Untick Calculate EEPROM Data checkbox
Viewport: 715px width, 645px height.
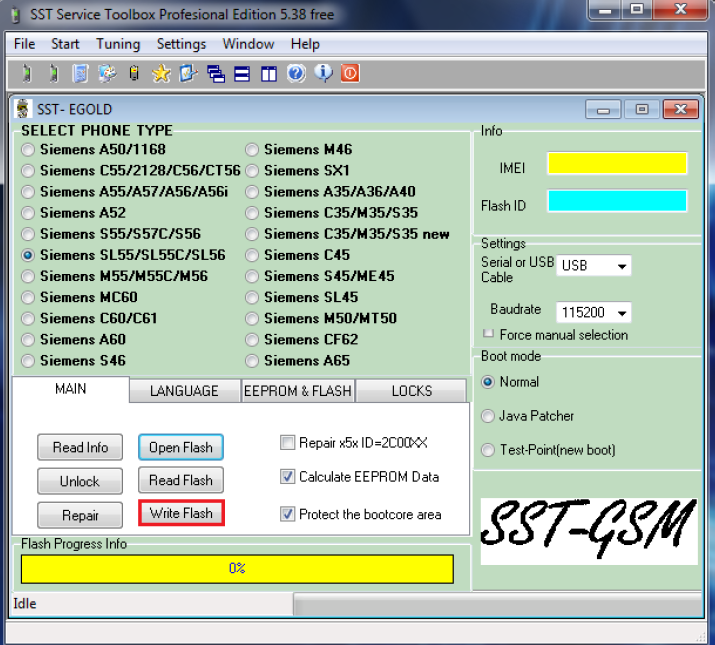pos(287,477)
